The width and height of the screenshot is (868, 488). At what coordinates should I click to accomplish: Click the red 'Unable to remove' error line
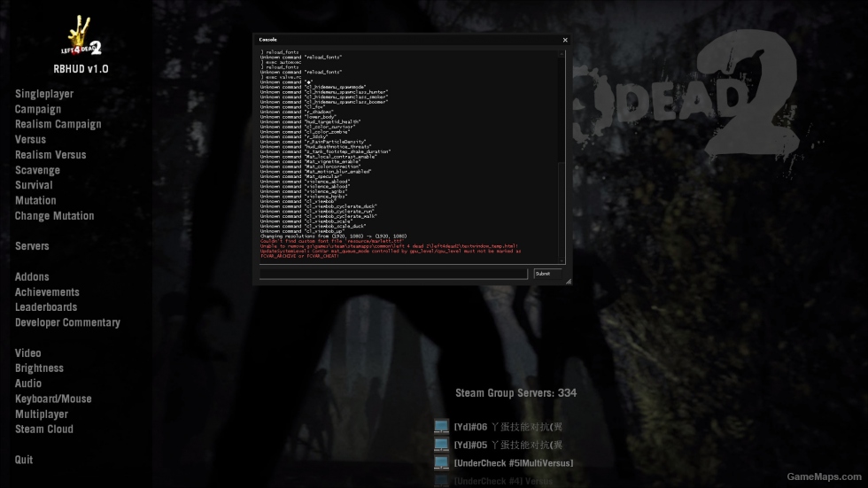coord(389,246)
